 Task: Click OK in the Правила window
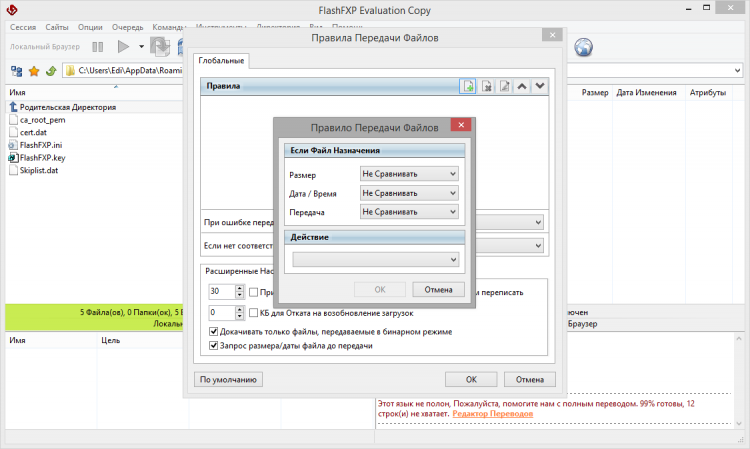(x=471, y=379)
